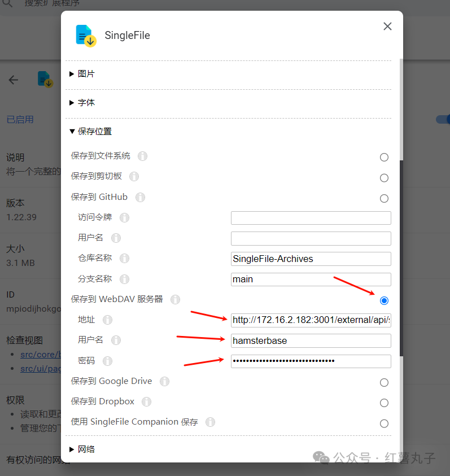This screenshot has height=476, width=450.
Task: Show help info for WebDAV 地址
Action: click(107, 320)
